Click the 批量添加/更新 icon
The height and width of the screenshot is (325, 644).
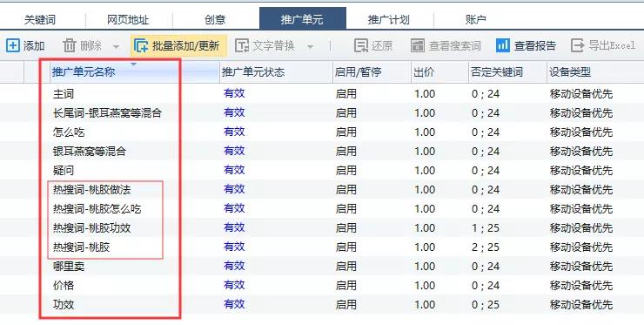tap(141, 45)
